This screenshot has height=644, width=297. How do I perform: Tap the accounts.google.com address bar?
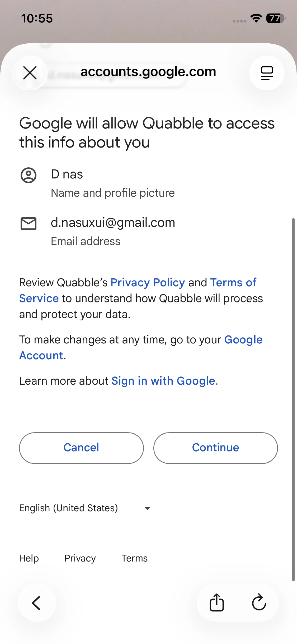point(148,72)
